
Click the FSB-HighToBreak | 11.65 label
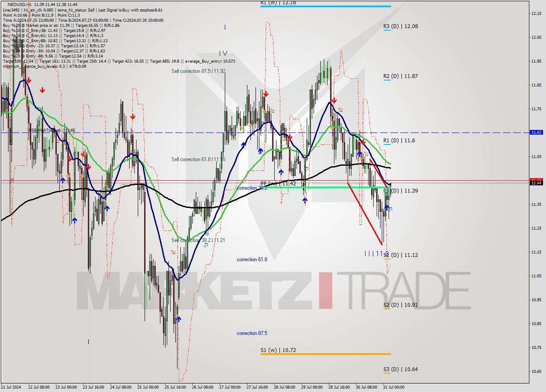pyautogui.click(x=52, y=130)
